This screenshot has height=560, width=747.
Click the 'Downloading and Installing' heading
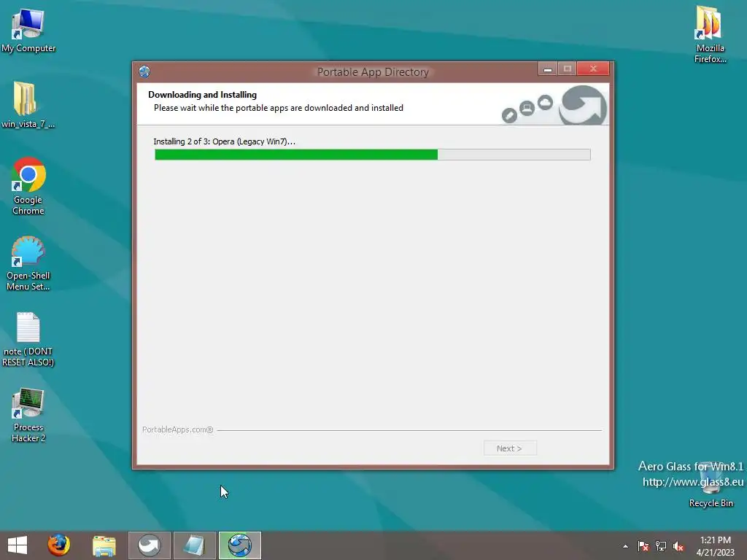pos(203,95)
